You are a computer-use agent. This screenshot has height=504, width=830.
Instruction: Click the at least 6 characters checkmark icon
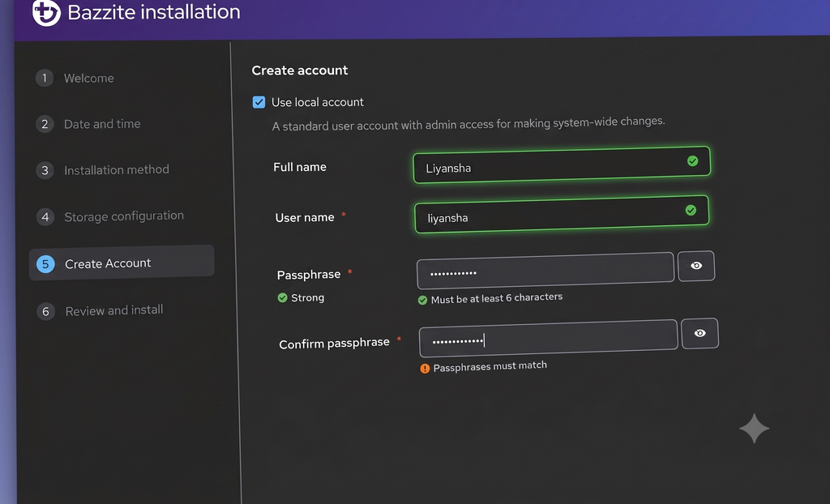point(422,301)
